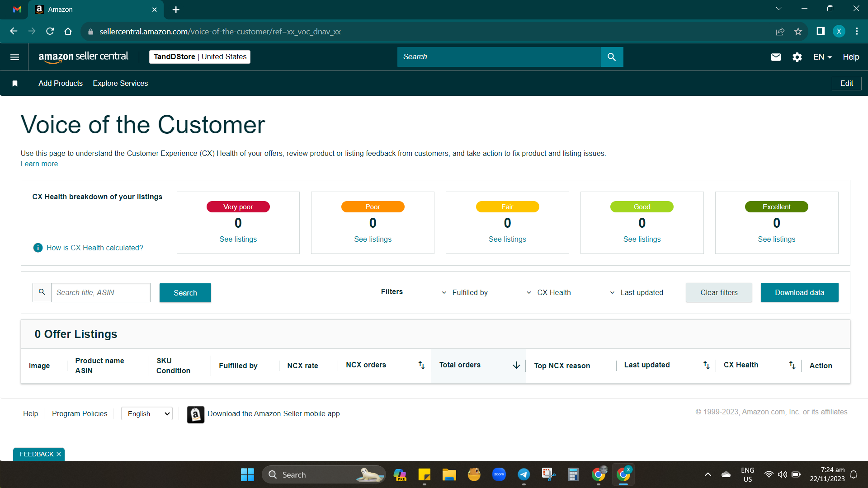
Task: Click the Edit favorites bar button
Action: [846, 83]
